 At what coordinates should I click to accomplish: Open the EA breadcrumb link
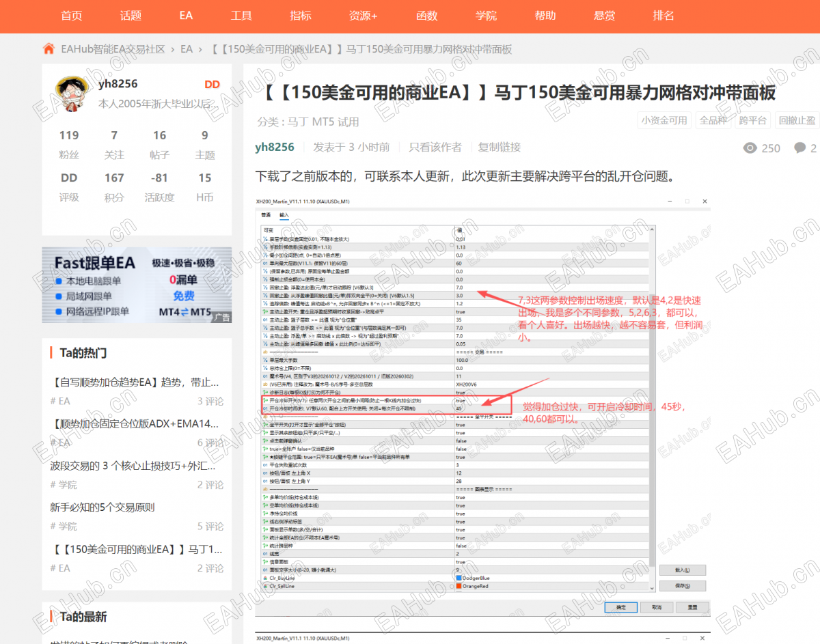187,49
